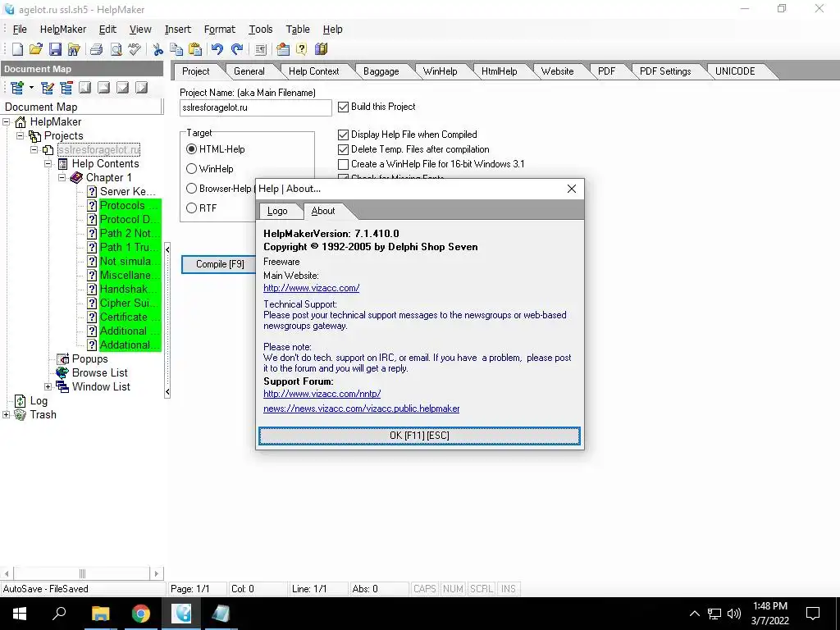Expand the Window List node

pos(48,387)
